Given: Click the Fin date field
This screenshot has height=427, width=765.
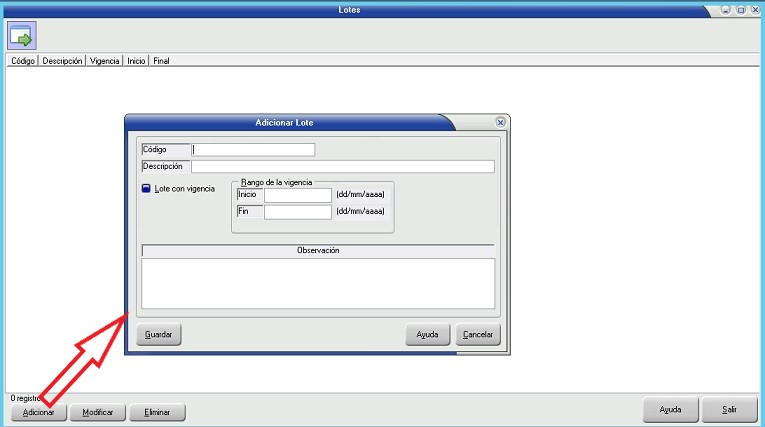Looking at the screenshot, I should tap(297, 212).
